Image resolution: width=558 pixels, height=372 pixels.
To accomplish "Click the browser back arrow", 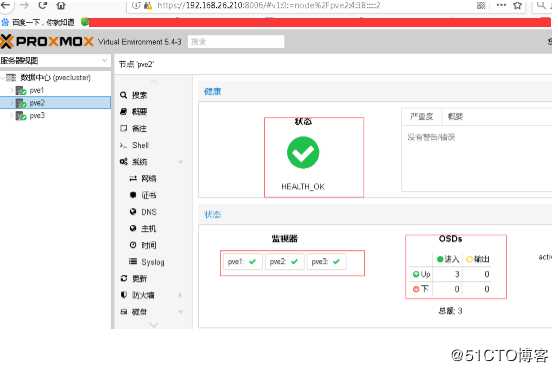I will click(5, 5).
